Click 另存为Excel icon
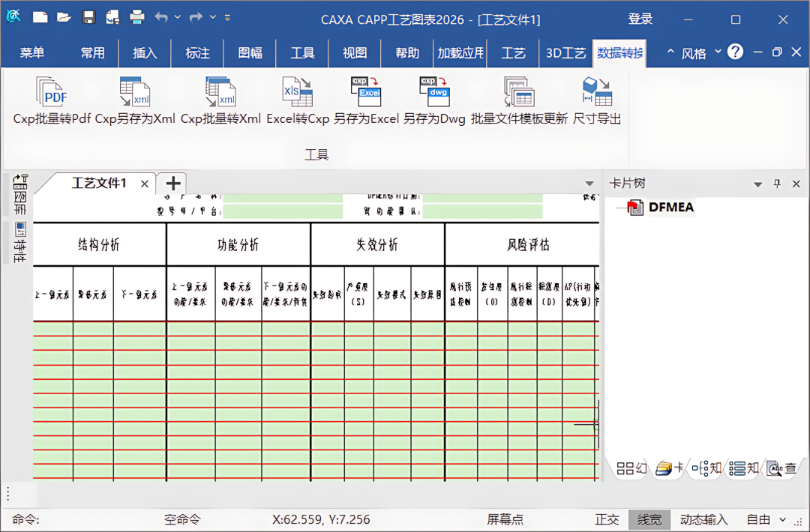The height and width of the screenshot is (532, 810). (x=366, y=92)
